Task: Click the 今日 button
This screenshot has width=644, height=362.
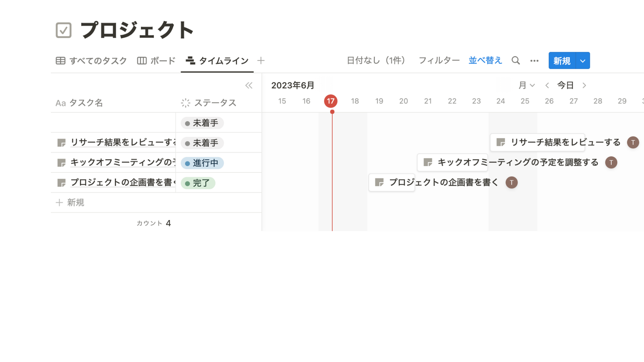Action: (565, 85)
